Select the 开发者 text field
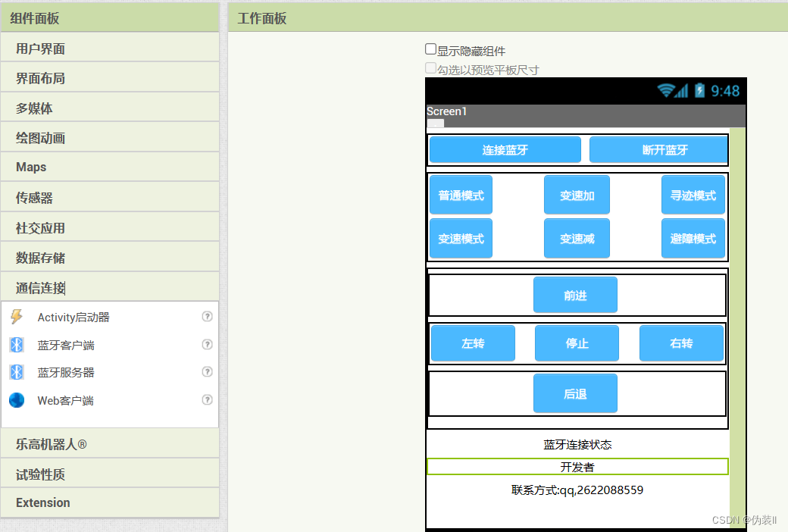This screenshot has width=788, height=532. point(577,466)
